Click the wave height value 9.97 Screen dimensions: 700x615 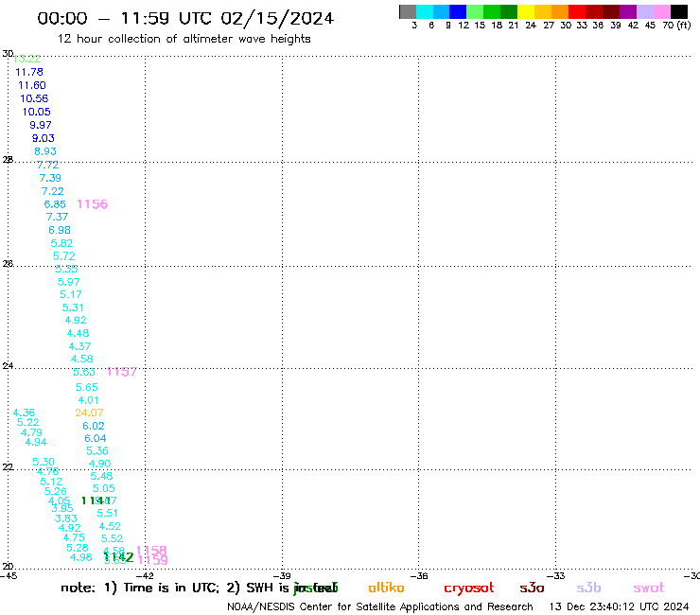coord(41,125)
